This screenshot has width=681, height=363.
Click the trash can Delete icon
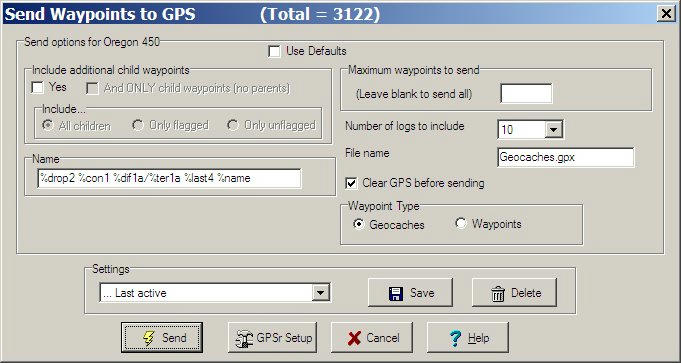498,294
